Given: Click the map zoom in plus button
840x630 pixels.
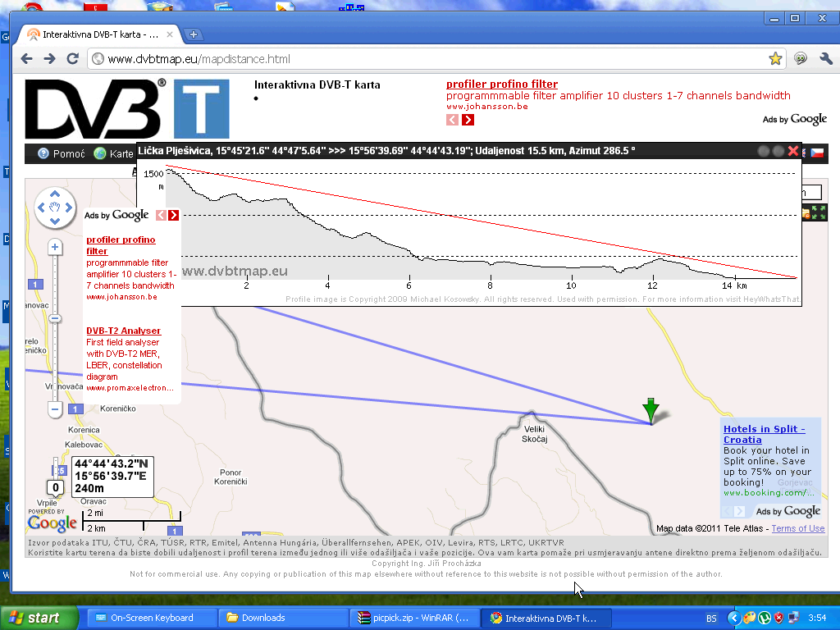Looking at the screenshot, I should [55, 247].
